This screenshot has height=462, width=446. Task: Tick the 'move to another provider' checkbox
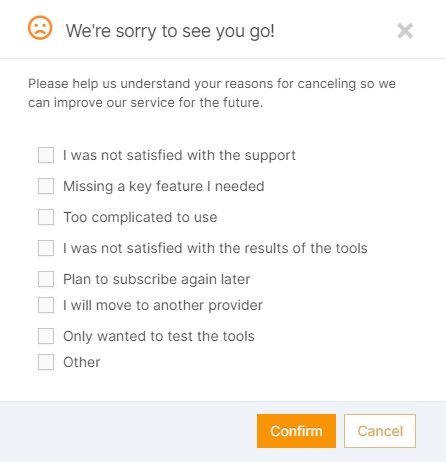point(46,305)
